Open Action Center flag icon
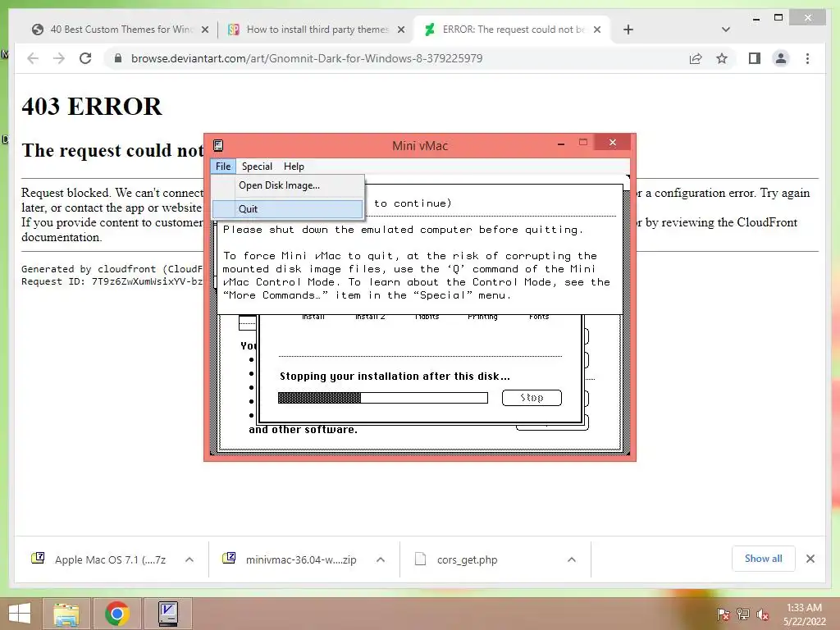 pos(723,614)
